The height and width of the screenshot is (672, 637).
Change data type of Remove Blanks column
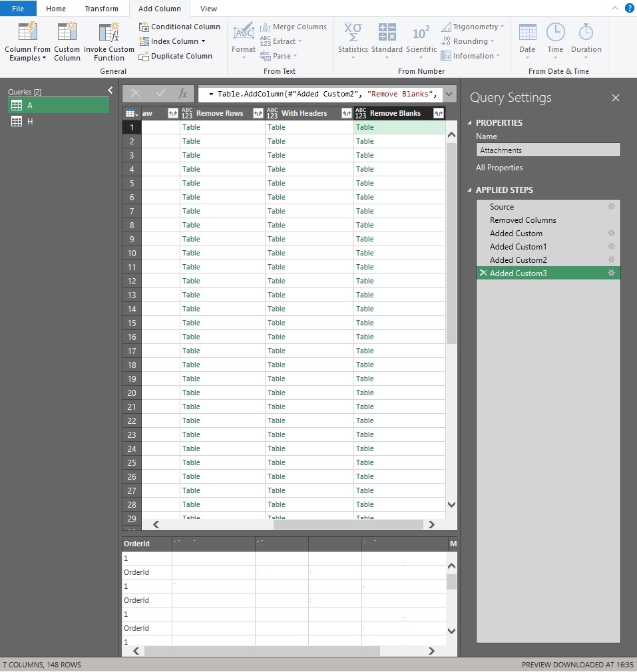coord(361,113)
